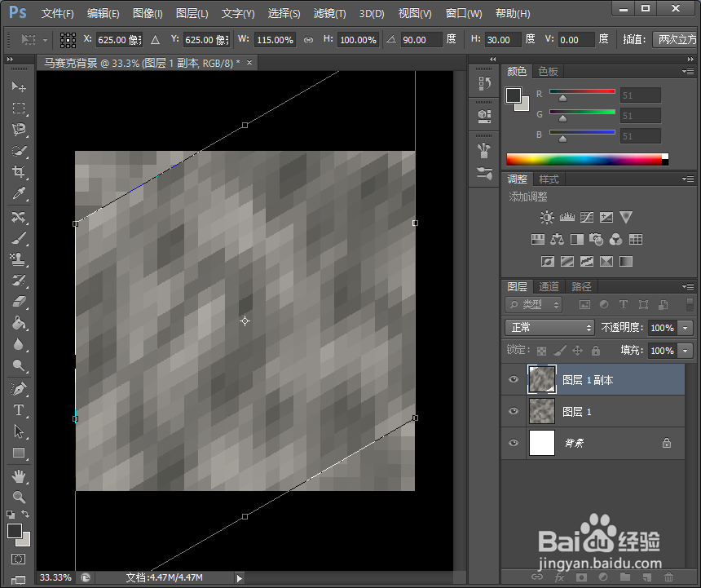Select the History Brush tool
This screenshot has height=588, width=701.
click(19, 281)
